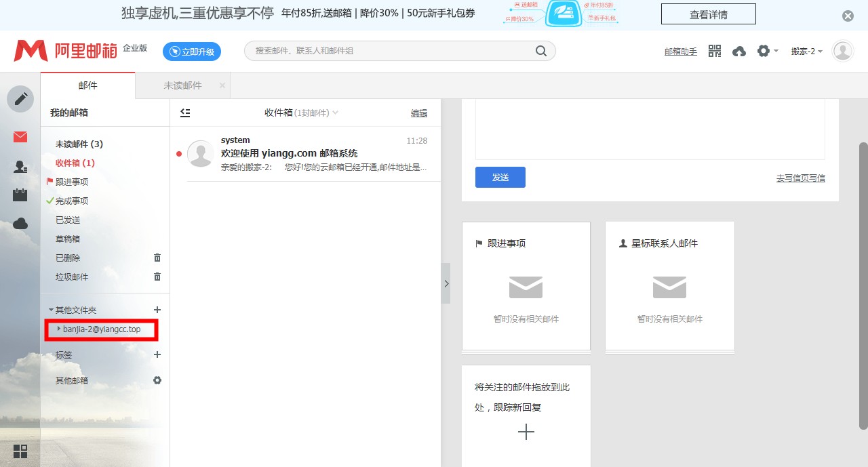Click the plus icon in the follow card
The image size is (868, 467).
click(526, 432)
